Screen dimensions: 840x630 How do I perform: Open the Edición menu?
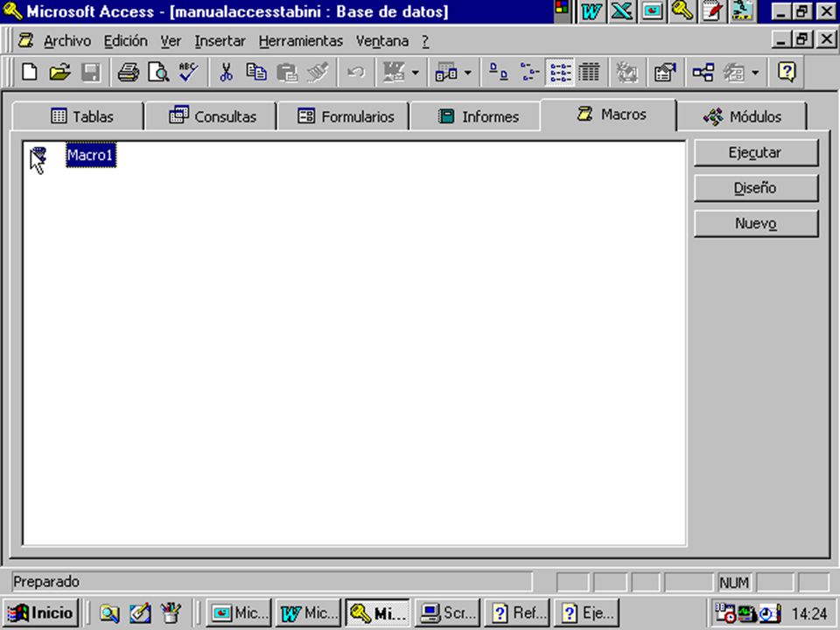(x=125, y=41)
